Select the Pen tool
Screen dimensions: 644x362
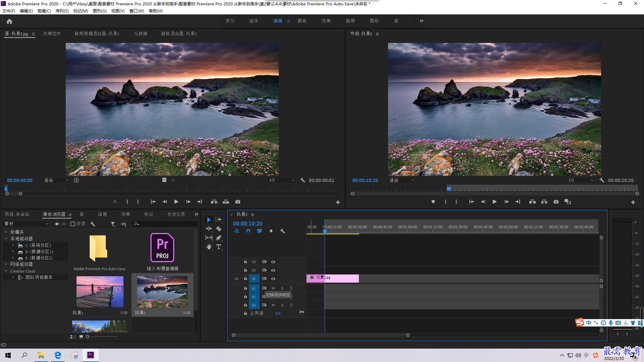click(219, 238)
